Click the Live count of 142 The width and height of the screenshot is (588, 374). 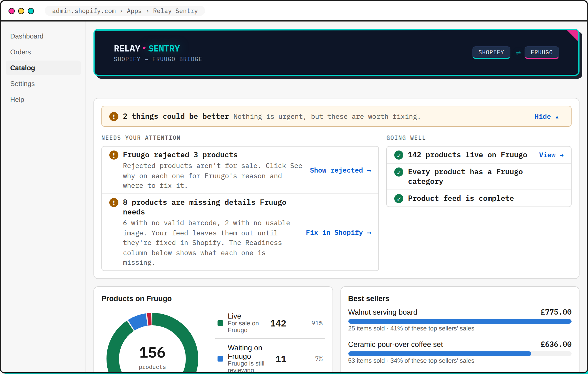pos(278,323)
